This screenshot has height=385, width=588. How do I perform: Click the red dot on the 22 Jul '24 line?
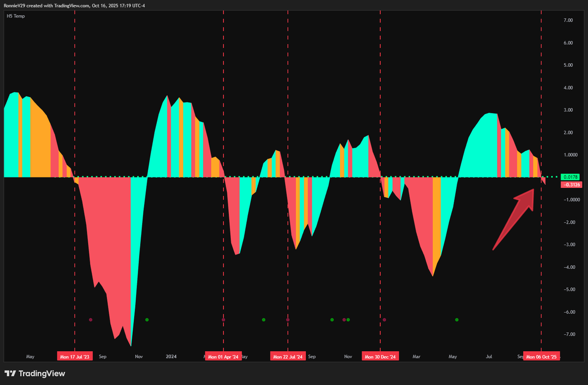point(288,320)
